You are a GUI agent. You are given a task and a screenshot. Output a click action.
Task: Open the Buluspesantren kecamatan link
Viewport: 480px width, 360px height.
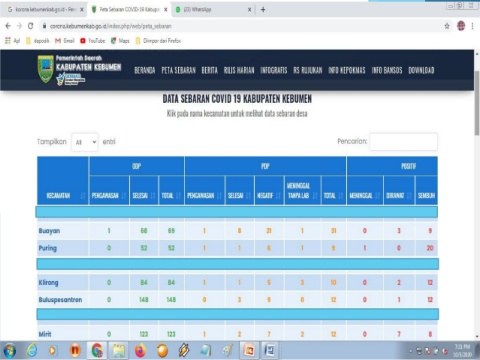tap(60, 300)
